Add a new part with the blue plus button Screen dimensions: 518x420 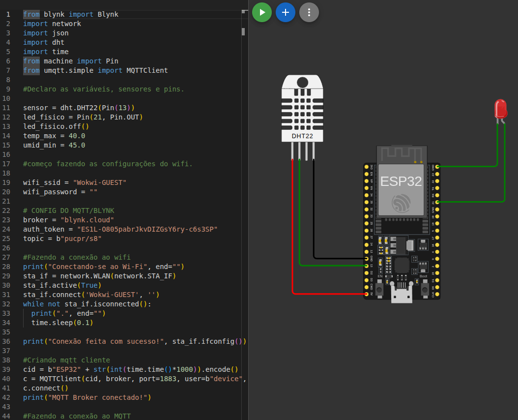click(x=286, y=12)
